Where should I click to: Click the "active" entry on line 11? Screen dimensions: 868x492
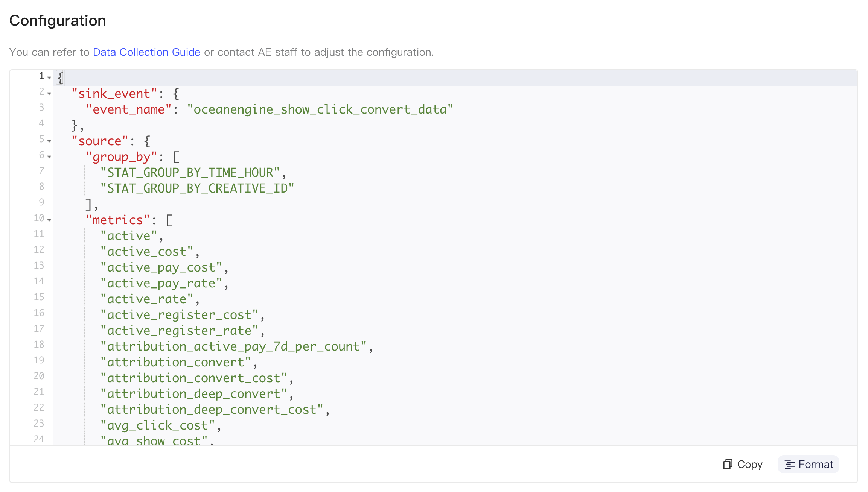(129, 236)
